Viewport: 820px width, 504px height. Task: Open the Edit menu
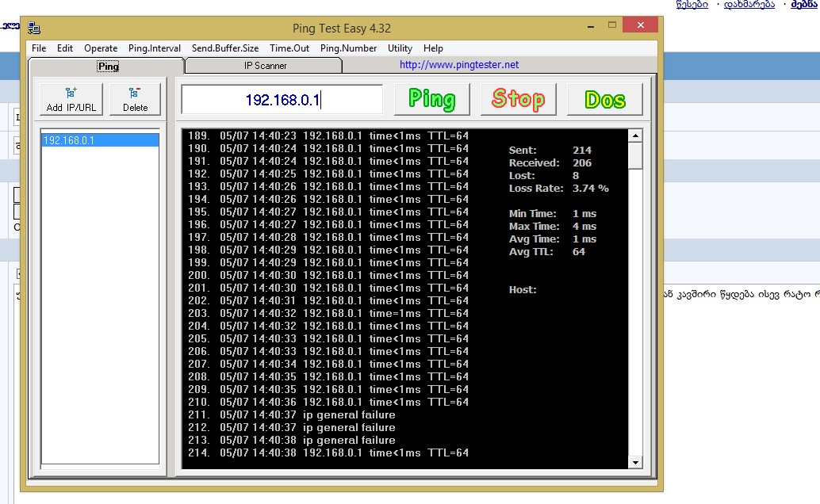pyautogui.click(x=65, y=48)
